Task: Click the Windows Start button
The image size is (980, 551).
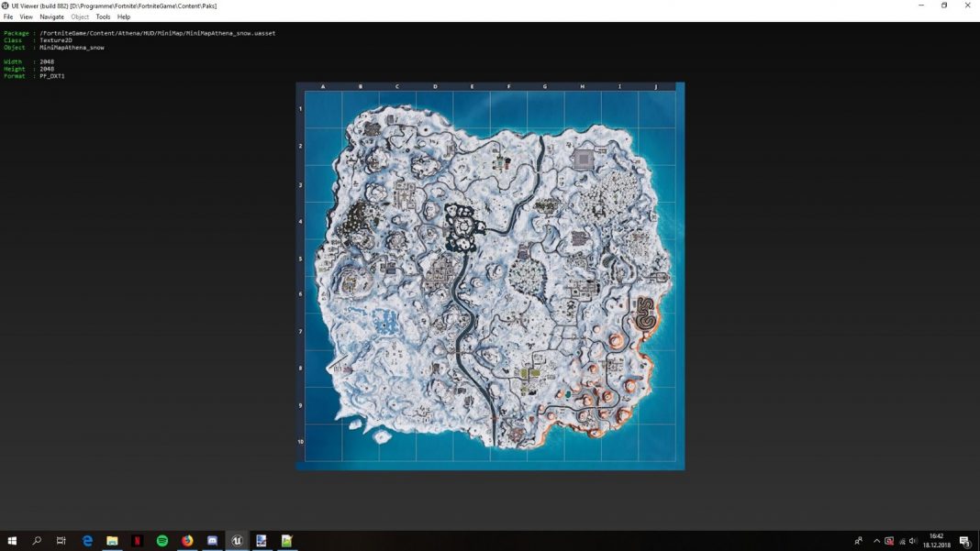Action: click(x=12, y=541)
